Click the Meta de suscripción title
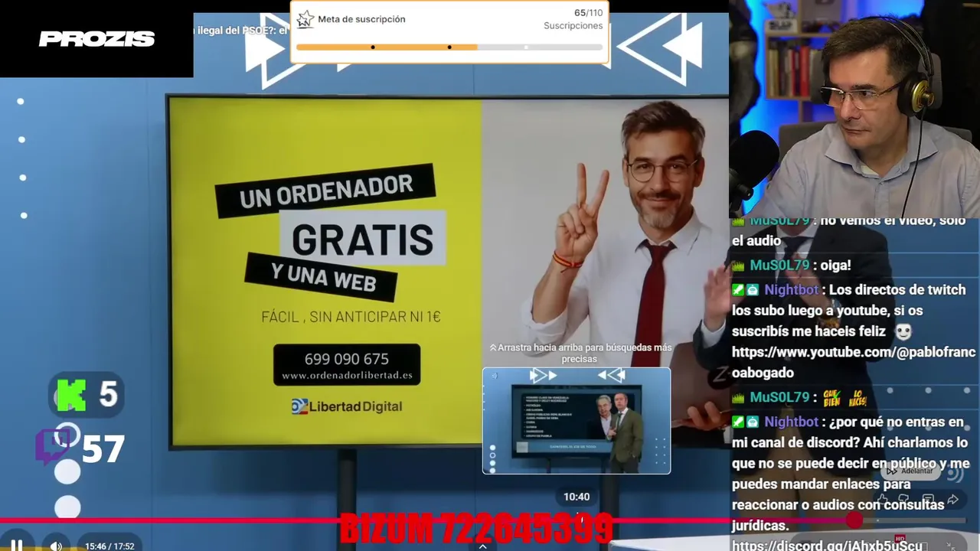The height and width of the screenshot is (551, 980). click(361, 19)
